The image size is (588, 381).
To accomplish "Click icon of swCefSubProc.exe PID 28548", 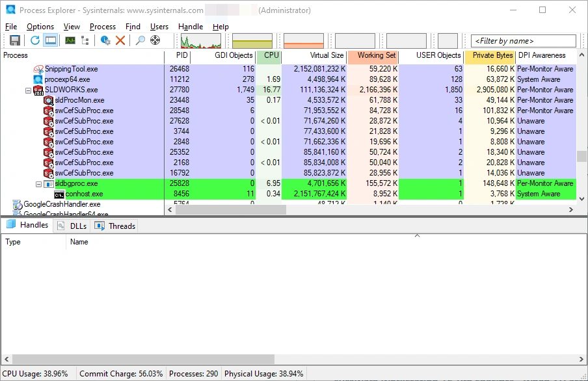I will 48,111.
